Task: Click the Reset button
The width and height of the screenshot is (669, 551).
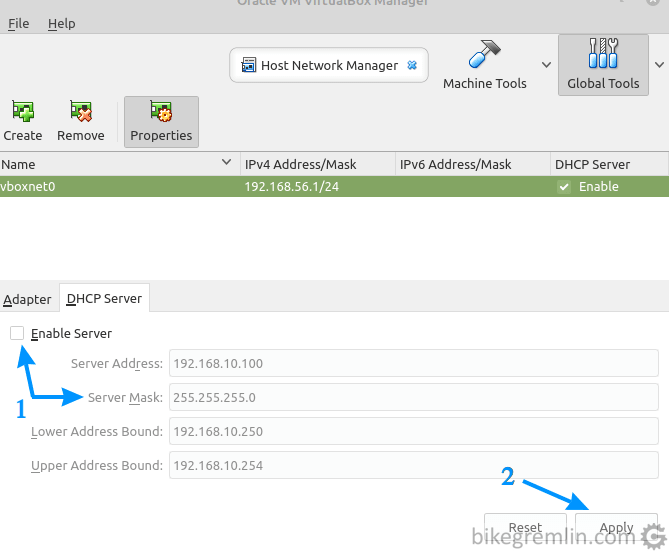Action: pos(526,528)
